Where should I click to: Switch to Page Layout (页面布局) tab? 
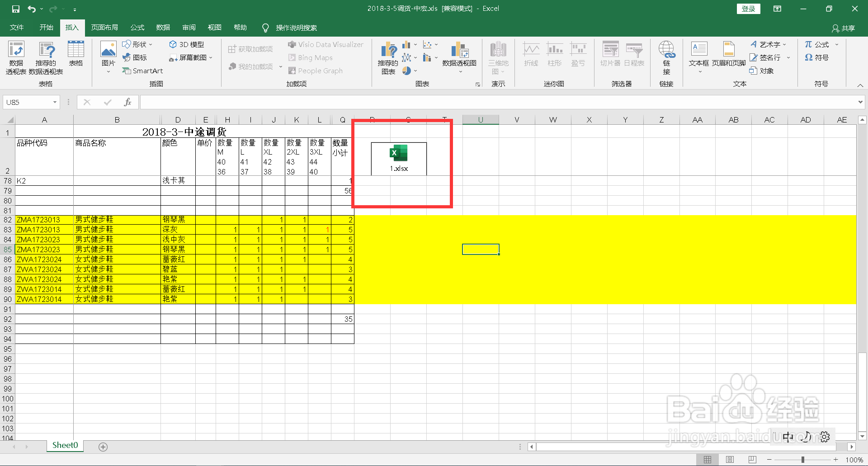coord(104,28)
